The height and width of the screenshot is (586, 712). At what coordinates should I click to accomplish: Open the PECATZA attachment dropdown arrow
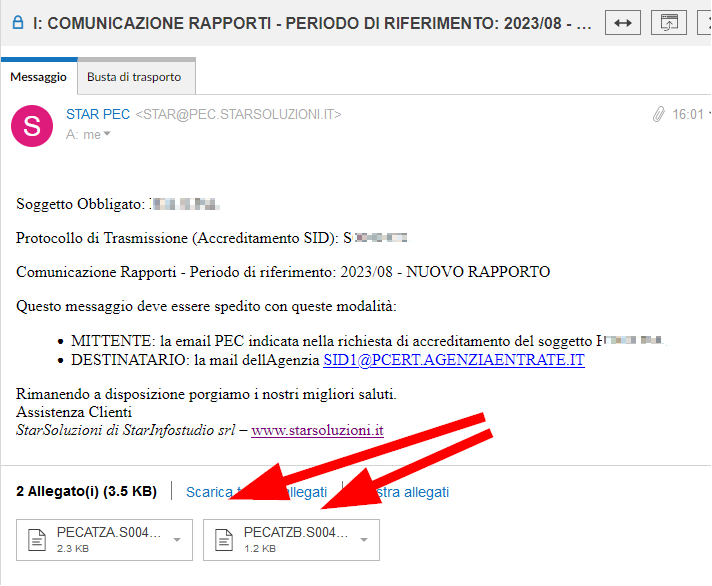click(x=177, y=540)
